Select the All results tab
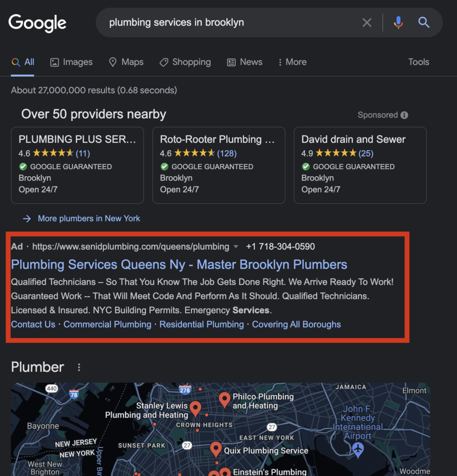Image resolution: width=457 pixels, height=476 pixels. (23, 62)
